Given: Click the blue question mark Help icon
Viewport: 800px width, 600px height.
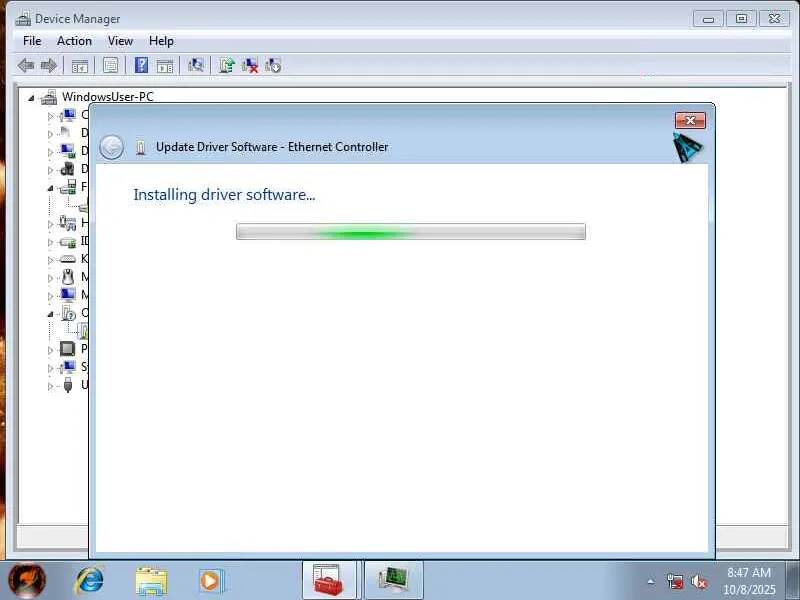Looking at the screenshot, I should 141,65.
